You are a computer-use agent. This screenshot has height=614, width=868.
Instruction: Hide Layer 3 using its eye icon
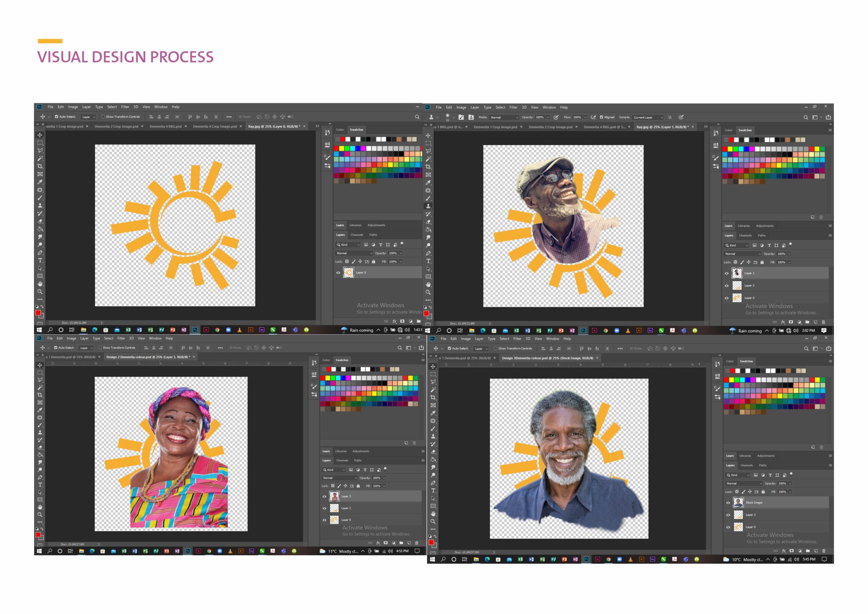(x=324, y=496)
